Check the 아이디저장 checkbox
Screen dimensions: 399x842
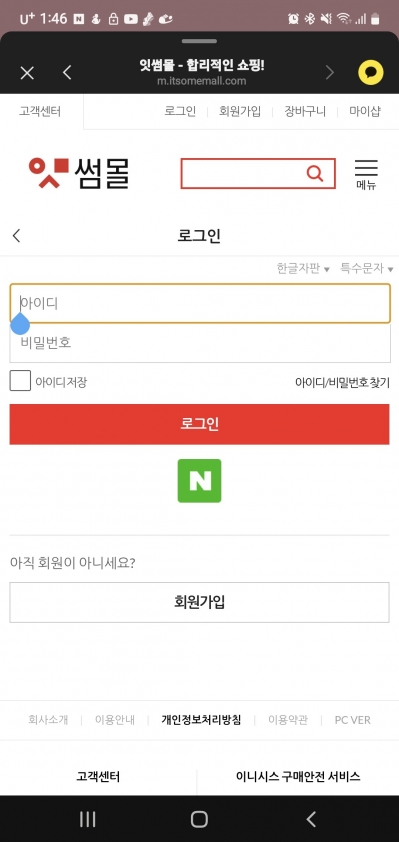point(20,382)
